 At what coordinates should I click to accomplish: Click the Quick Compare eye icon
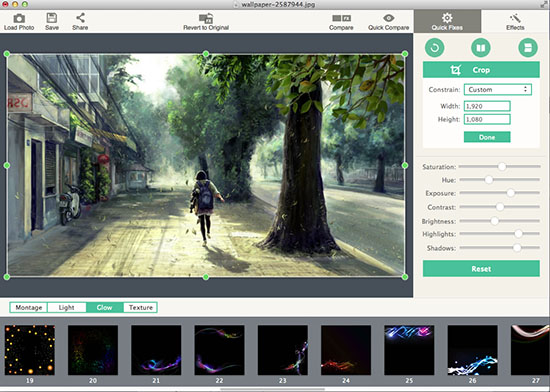tap(389, 18)
